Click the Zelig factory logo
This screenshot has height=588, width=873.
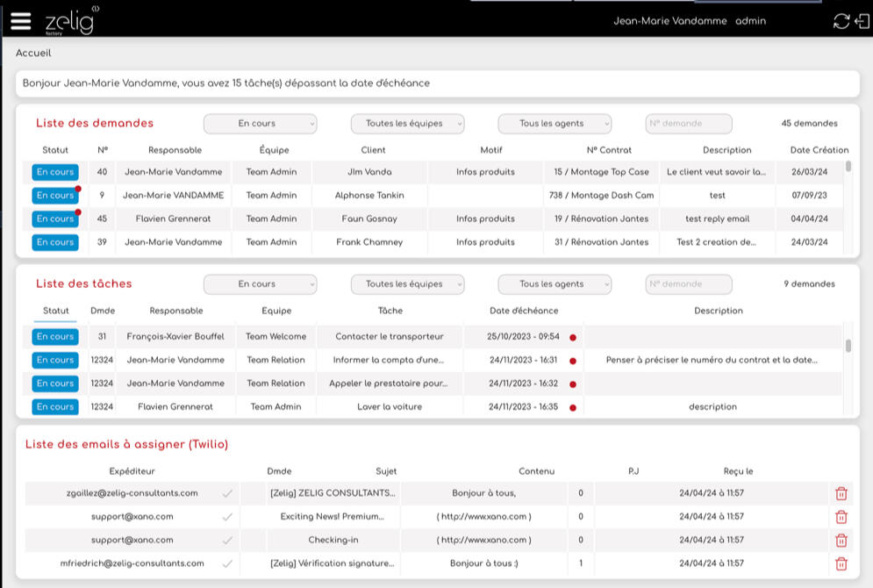pos(70,21)
